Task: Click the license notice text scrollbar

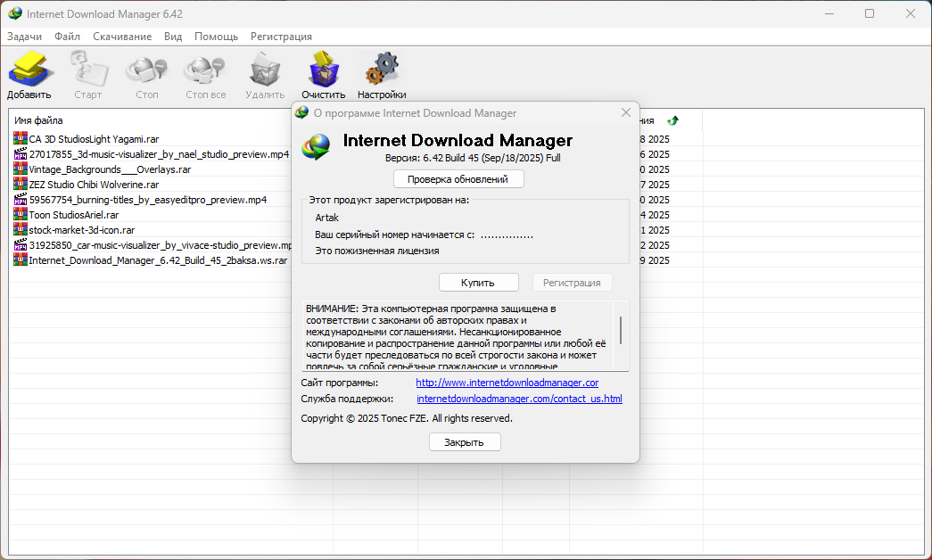Action: click(x=620, y=330)
